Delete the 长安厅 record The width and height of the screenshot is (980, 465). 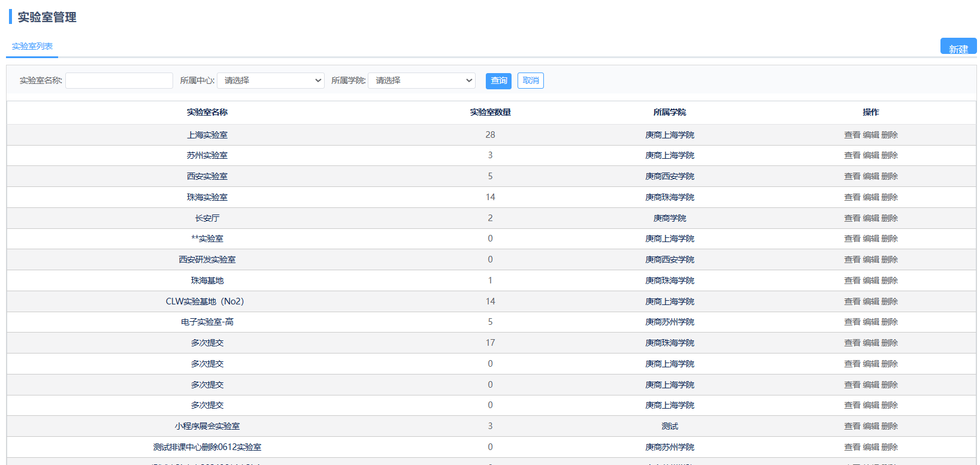point(890,218)
